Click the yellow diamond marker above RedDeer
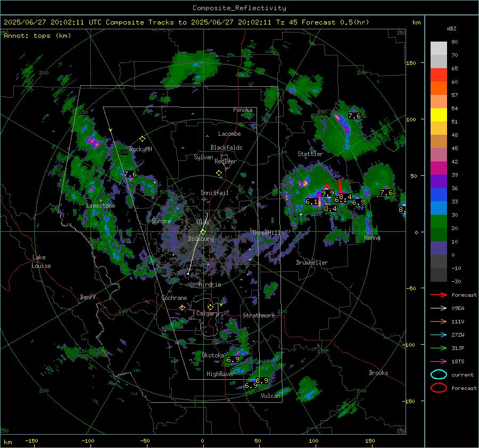 [x=219, y=173]
